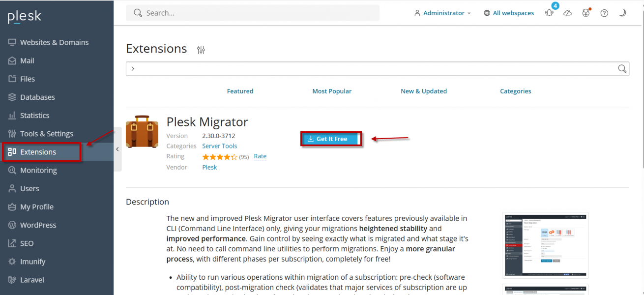Open the Categories tab
The width and height of the screenshot is (644, 295).
(515, 91)
